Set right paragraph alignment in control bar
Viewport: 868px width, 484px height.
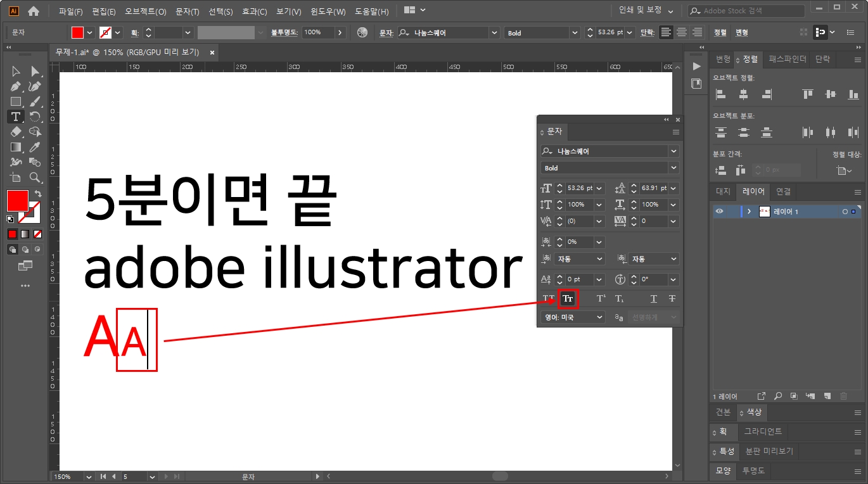click(x=698, y=32)
